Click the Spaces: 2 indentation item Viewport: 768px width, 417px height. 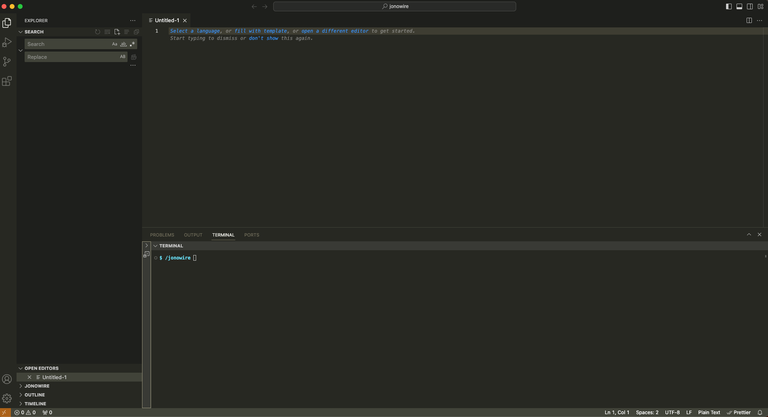(x=647, y=413)
